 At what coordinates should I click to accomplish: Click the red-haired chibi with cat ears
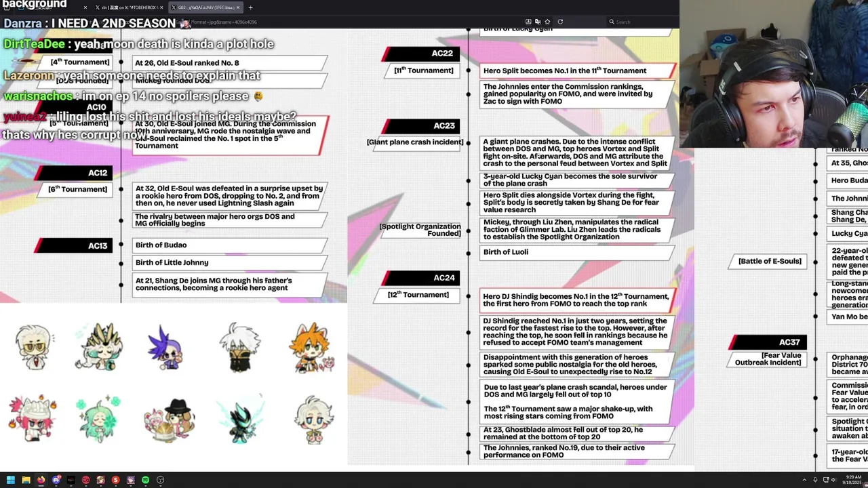coord(32,418)
